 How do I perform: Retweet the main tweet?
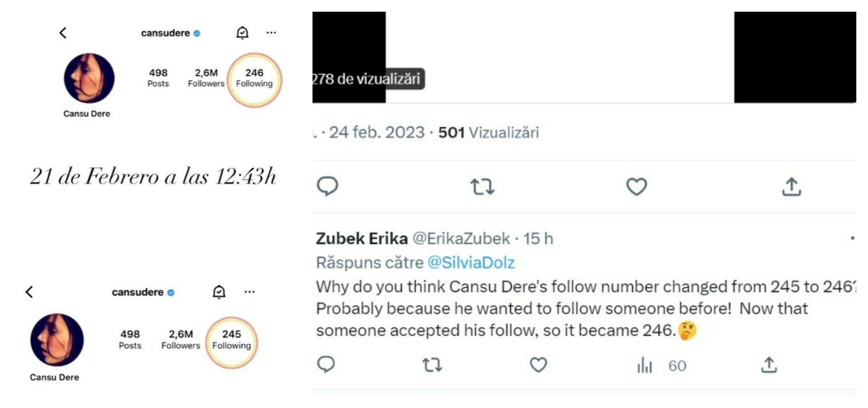pyautogui.click(x=482, y=186)
